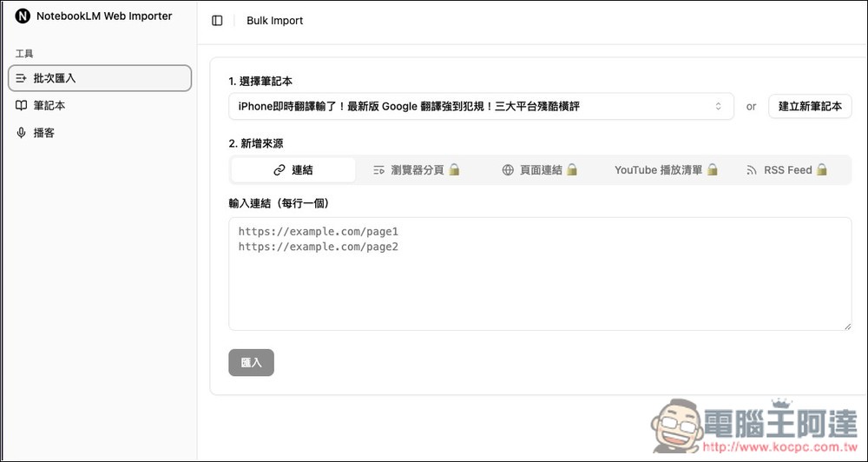
Task: Click the import-list icon beside 批次匯入
Action: [x=21, y=78]
